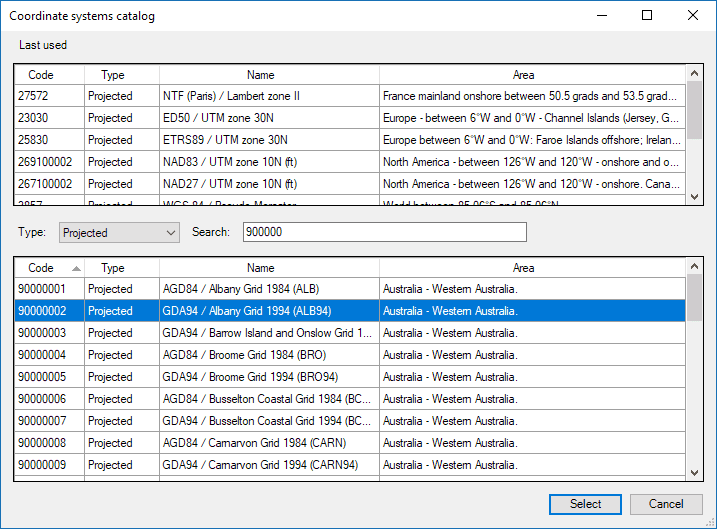The height and width of the screenshot is (529, 717).
Task: Click down arrow of Last used list scrollbar
Action: pyautogui.click(x=694, y=197)
